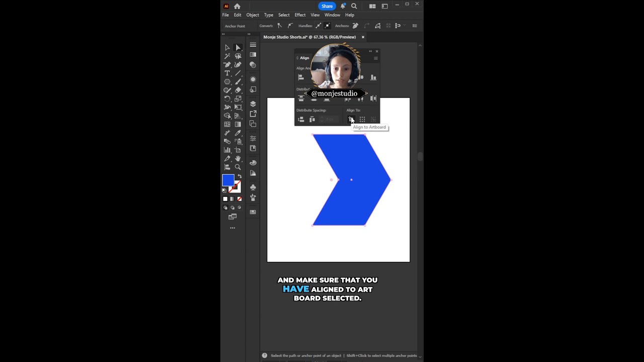Open the notifications bell
Screen dimensions: 644x362
[x=343, y=6]
